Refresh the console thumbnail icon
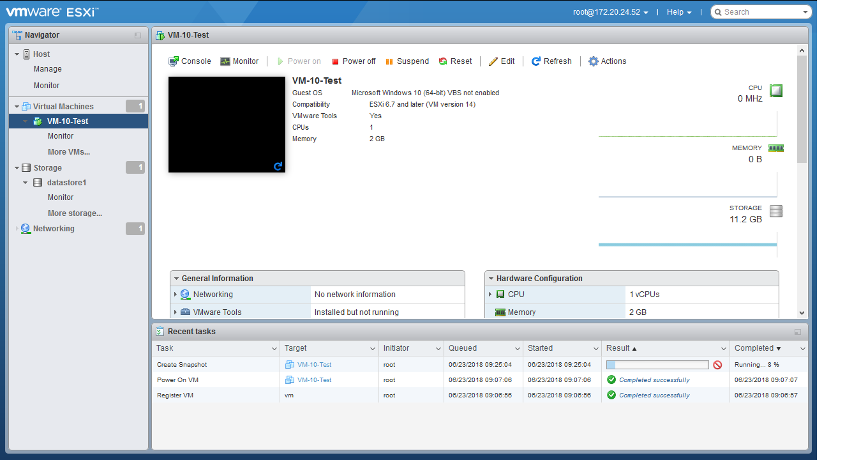This screenshot has height=460, width=868. (x=278, y=166)
